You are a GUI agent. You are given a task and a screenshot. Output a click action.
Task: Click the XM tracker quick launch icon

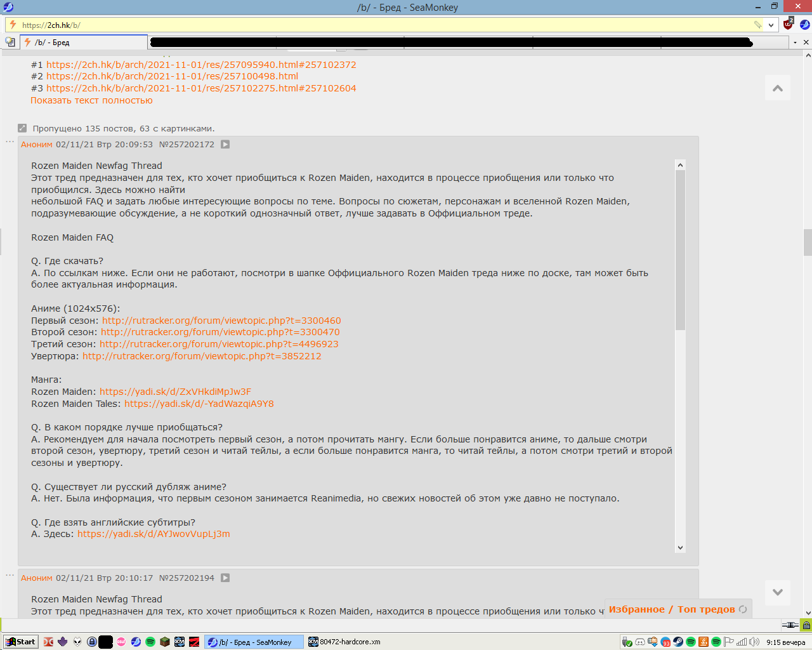[180, 642]
